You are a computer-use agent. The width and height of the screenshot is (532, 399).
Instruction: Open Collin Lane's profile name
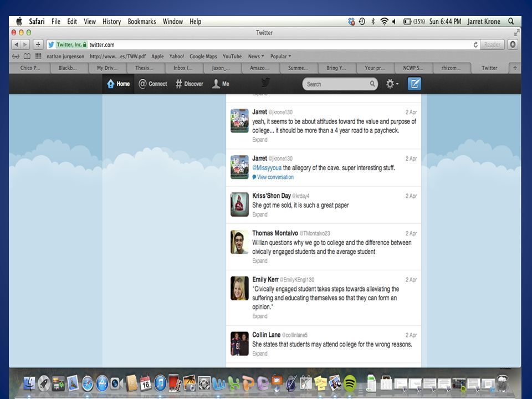pyautogui.click(x=267, y=335)
